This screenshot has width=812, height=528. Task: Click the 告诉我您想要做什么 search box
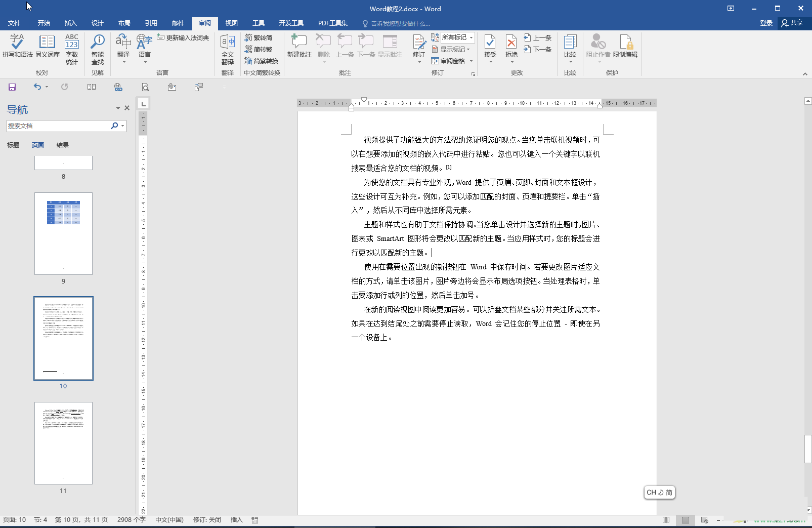396,24
